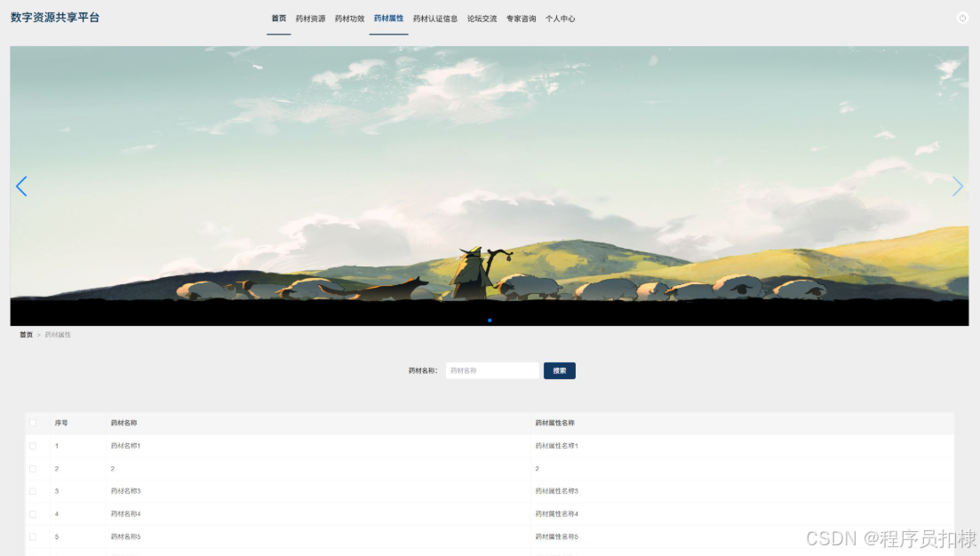Check the checkbox for row 药材名称4
The width and height of the screenshot is (980, 556).
pyautogui.click(x=33, y=514)
